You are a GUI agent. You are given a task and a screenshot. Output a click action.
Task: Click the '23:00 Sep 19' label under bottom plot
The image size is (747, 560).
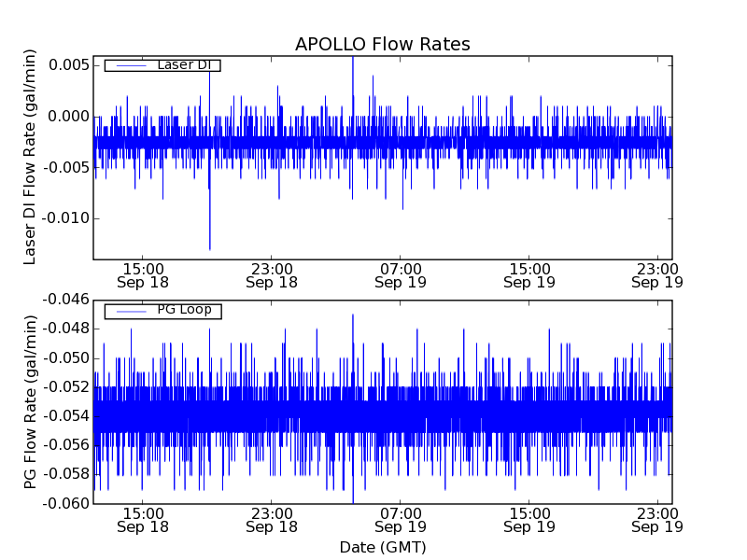[657, 521]
